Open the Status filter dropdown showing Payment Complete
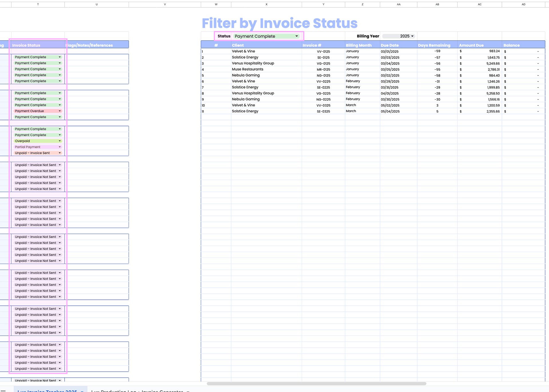 coord(297,36)
